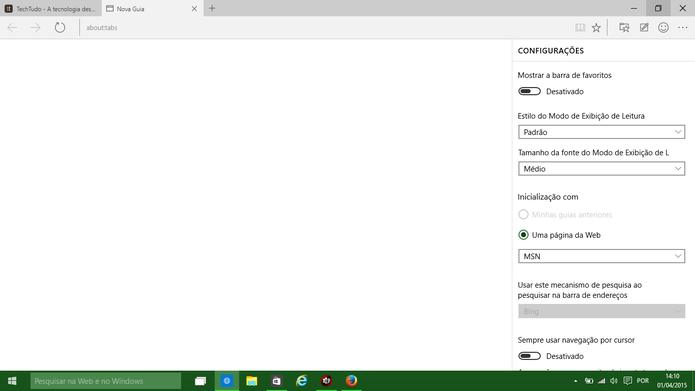Select the Nova Guia tab
Image resolution: width=695 pixels, height=391 pixels.
click(x=152, y=8)
